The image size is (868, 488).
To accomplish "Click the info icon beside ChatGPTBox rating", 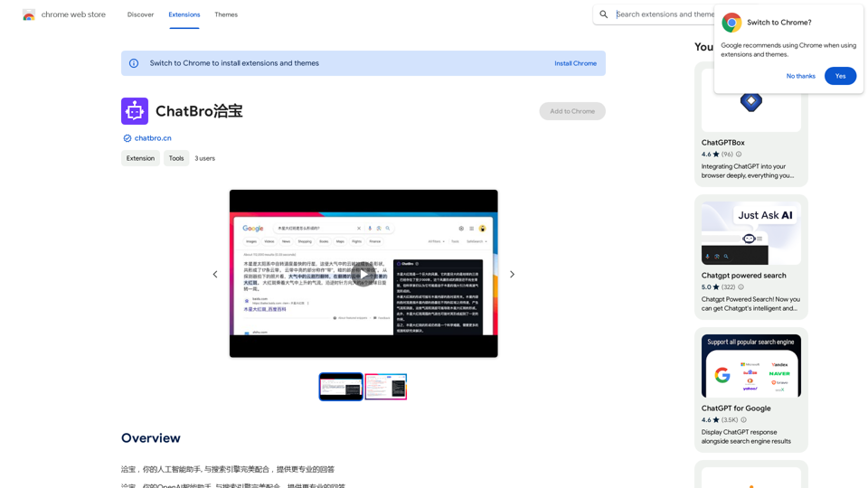I will click(739, 155).
